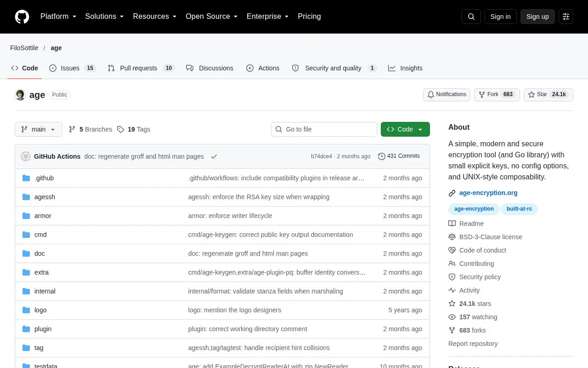Switch to the Issues tab

tap(72, 68)
